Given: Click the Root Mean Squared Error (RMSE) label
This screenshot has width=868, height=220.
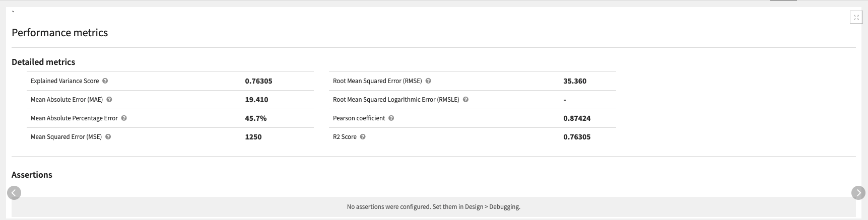Looking at the screenshot, I should click(x=377, y=81).
